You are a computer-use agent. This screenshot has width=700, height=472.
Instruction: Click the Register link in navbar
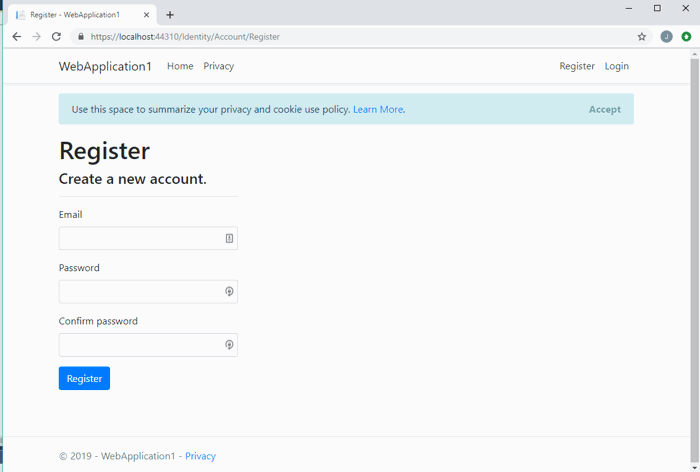576,66
